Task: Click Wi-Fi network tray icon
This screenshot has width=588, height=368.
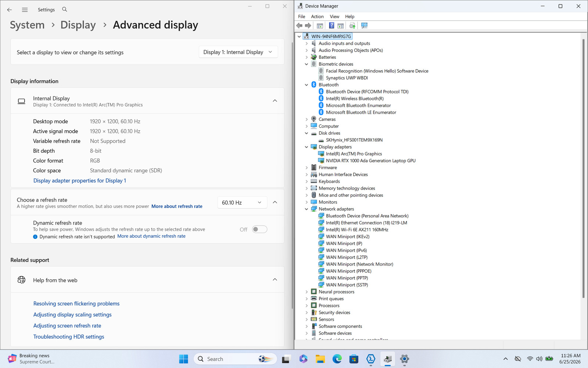Action: pos(530,359)
